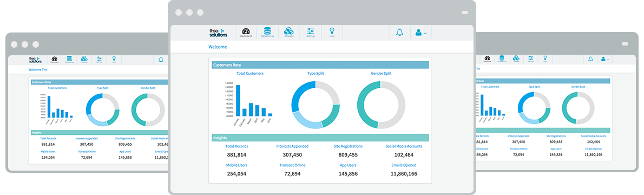The height and width of the screenshot is (195, 644).
Task: Click Emails Opened link in center window
Action: (404, 165)
